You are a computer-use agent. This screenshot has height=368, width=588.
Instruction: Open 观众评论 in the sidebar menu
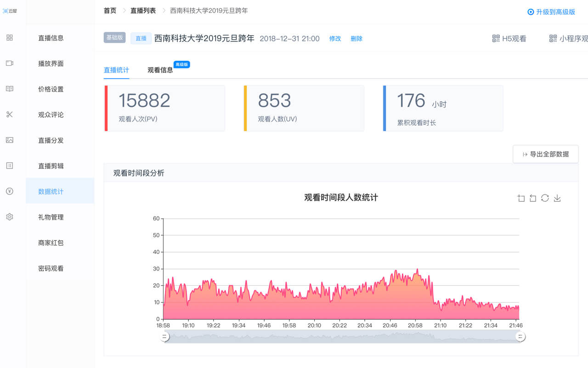51,115
